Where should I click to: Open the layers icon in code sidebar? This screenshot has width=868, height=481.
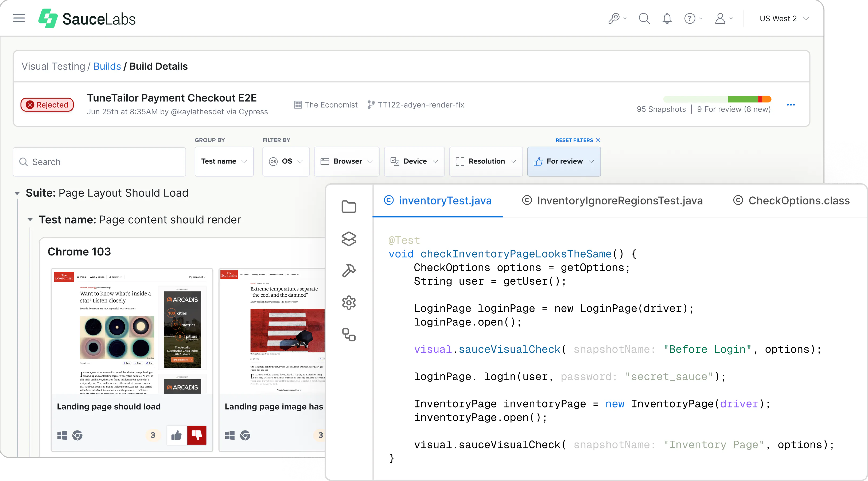coord(349,239)
